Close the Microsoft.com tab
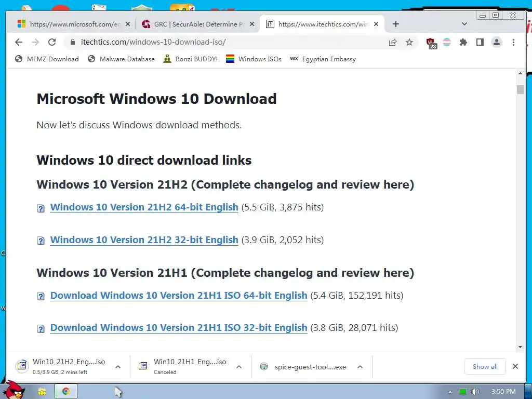Image resolution: width=532 pixels, height=399 pixels. pos(128,24)
